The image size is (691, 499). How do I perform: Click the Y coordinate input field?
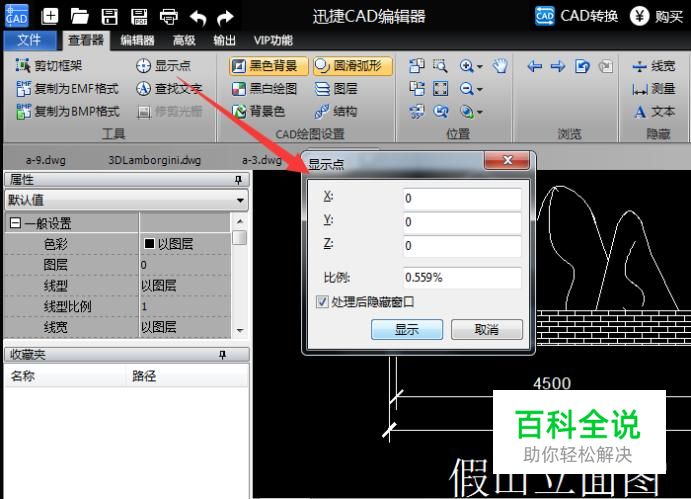tap(462, 222)
